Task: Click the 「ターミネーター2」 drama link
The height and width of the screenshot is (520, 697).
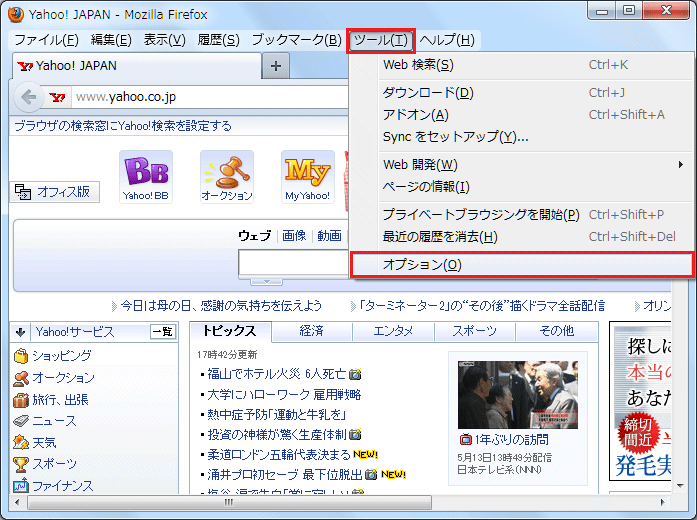Action: pyautogui.click(x=482, y=306)
